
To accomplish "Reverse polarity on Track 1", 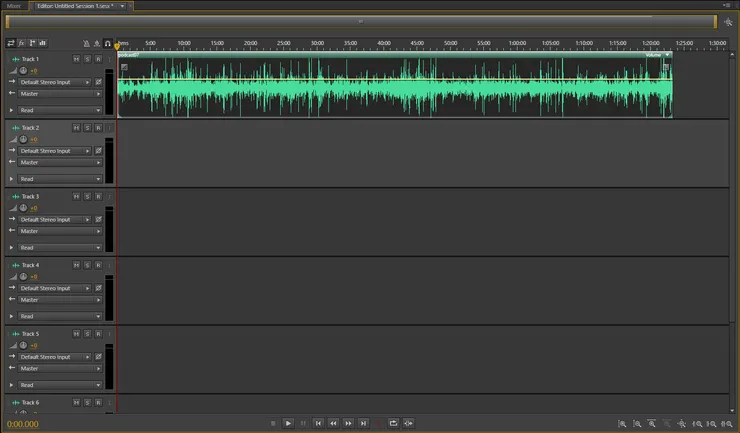I will (x=98, y=82).
